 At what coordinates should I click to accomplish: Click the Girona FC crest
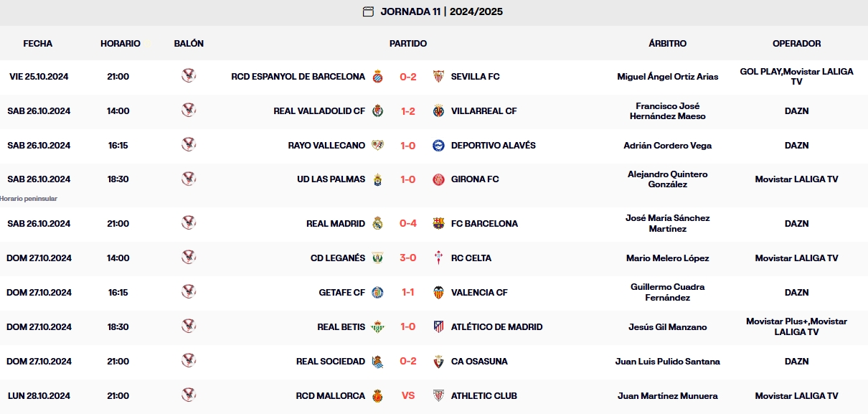tap(438, 179)
